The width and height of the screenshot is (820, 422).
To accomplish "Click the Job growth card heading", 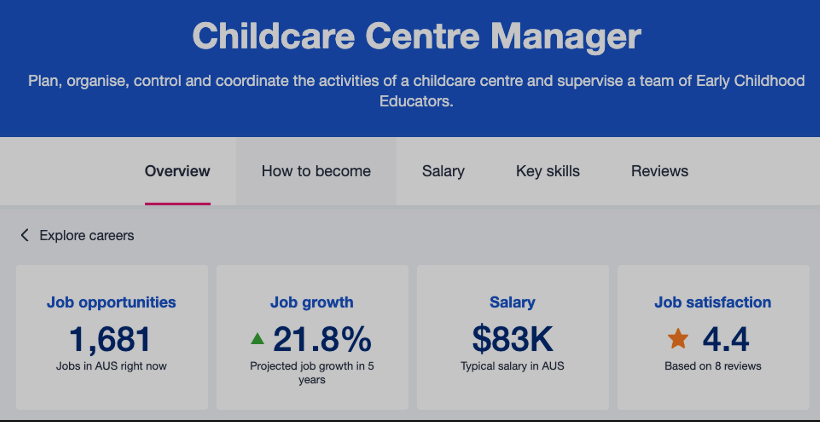I will coord(312,302).
